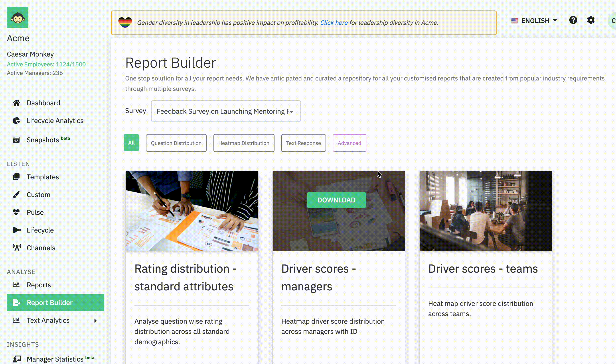Click the Text Analytics bar chart icon
This screenshot has height=364, width=616.
[16, 320]
